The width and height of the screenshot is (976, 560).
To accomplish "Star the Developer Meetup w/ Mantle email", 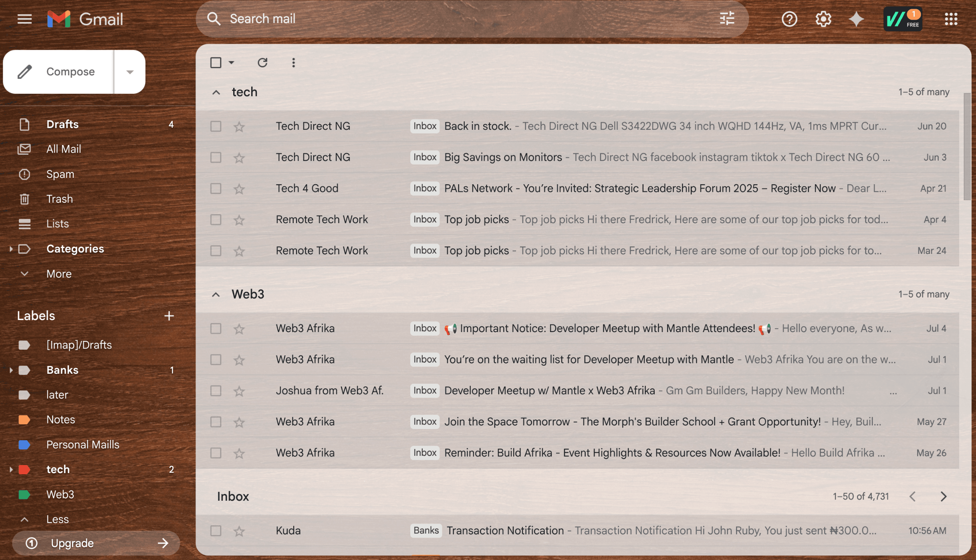I will tap(239, 391).
